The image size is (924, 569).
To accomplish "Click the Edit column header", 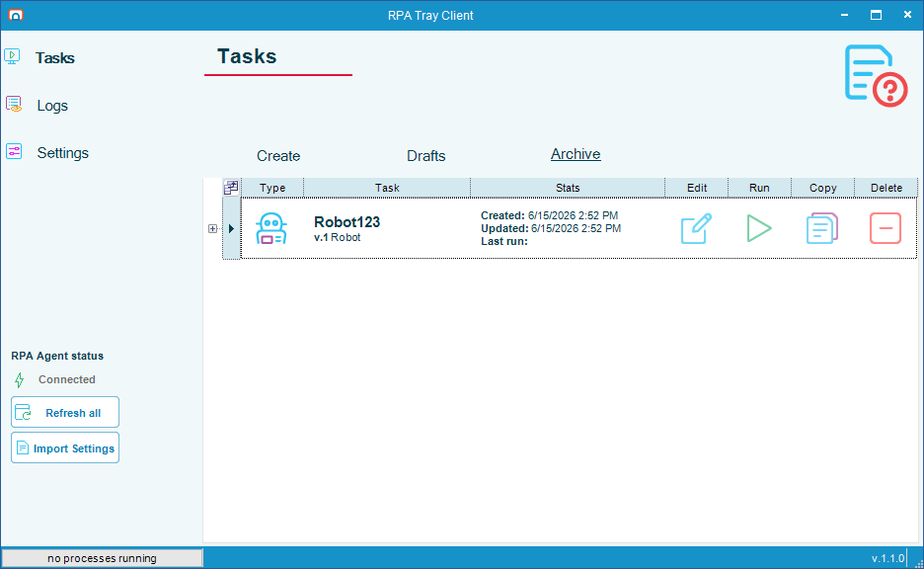I will tap(697, 188).
